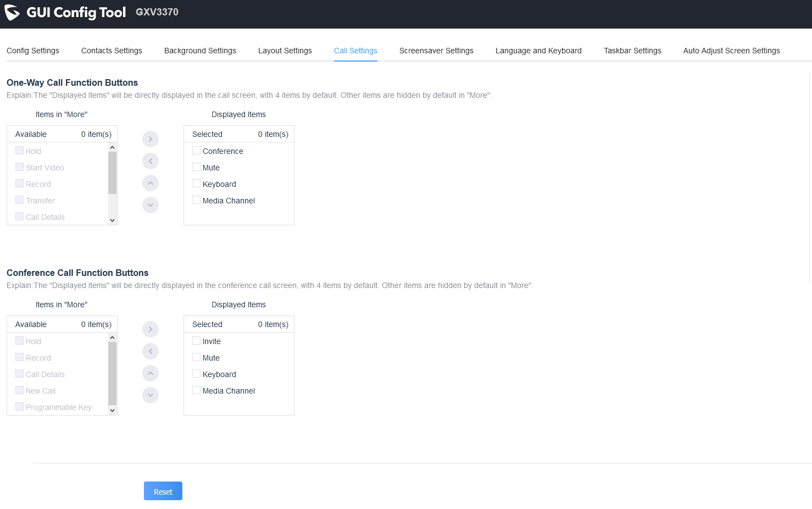The width and height of the screenshot is (812, 509).
Task: Enable the Keyboard checkbox in Conference Call list
Action: click(x=196, y=374)
